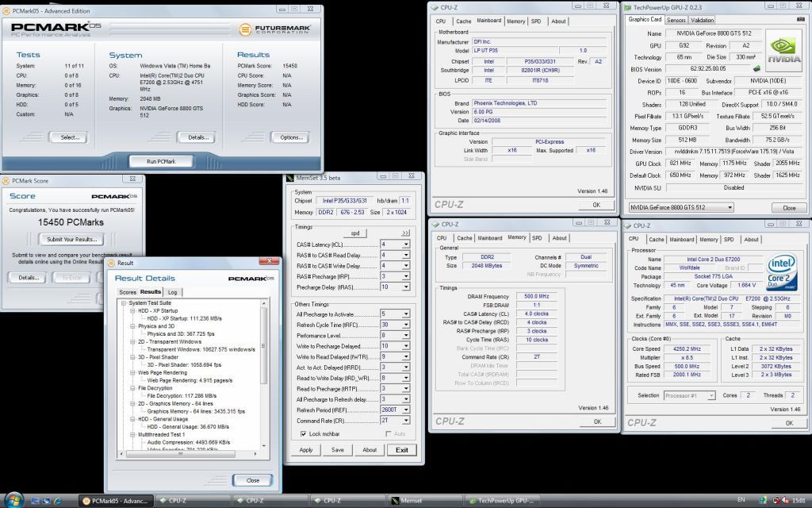This screenshot has height=508, width=812.
Task: Click the MemSet timings forward arrows button
Action: tap(405, 233)
